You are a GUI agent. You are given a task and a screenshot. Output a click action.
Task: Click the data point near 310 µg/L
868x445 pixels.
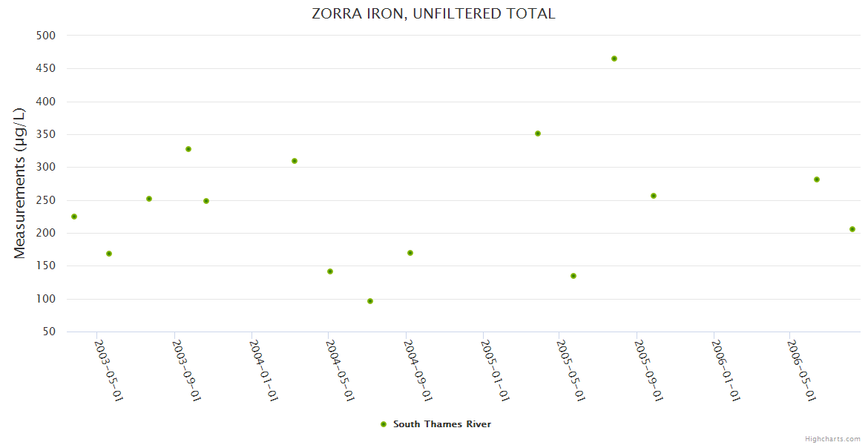pyautogui.click(x=295, y=161)
